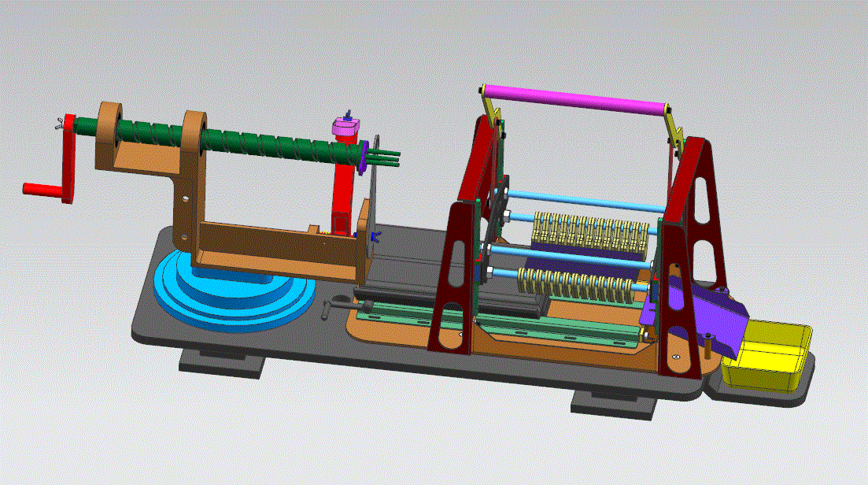The width and height of the screenshot is (868, 485).
Task: Pick the pink cap on red post
Action: click(346, 128)
